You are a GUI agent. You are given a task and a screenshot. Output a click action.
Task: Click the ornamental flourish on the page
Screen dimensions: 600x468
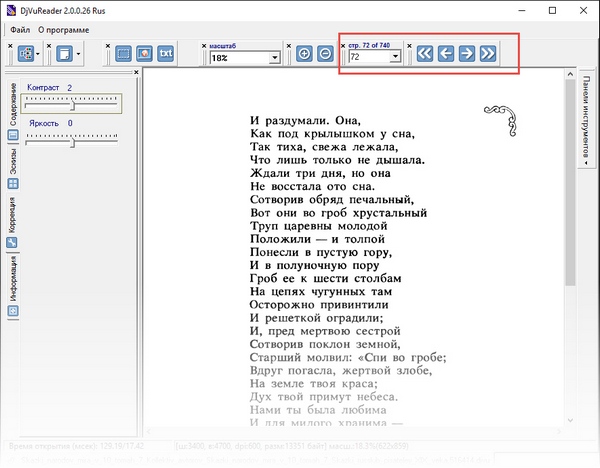click(501, 121)
